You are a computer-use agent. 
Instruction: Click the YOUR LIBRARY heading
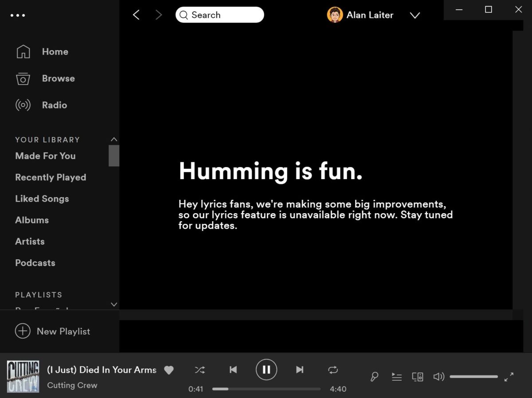47,140
